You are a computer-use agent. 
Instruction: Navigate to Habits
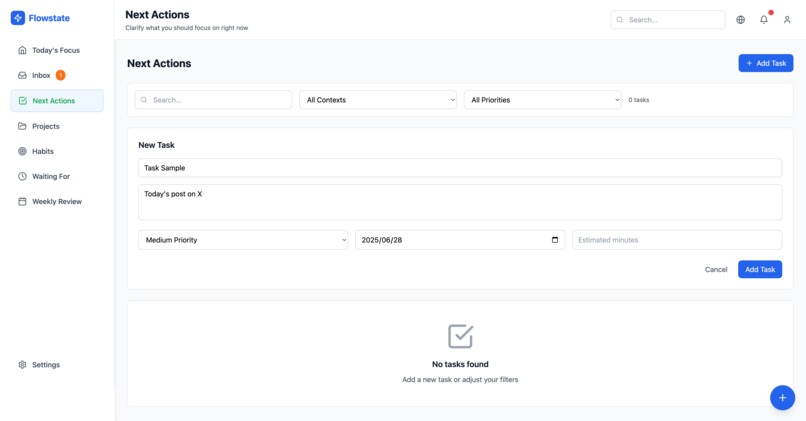click(x=57, y=151)
